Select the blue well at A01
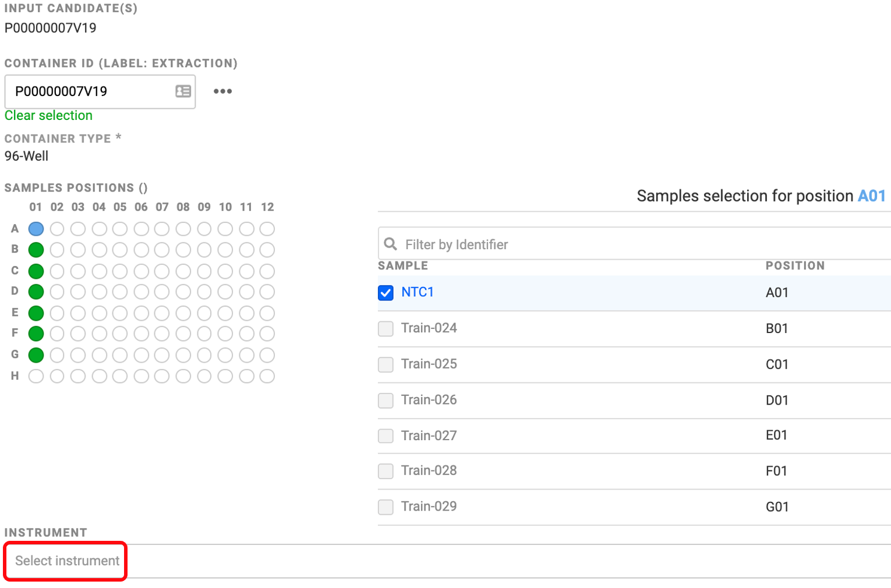Image resolution: width=891 pixels, height=588 pixels. [36, 229]
